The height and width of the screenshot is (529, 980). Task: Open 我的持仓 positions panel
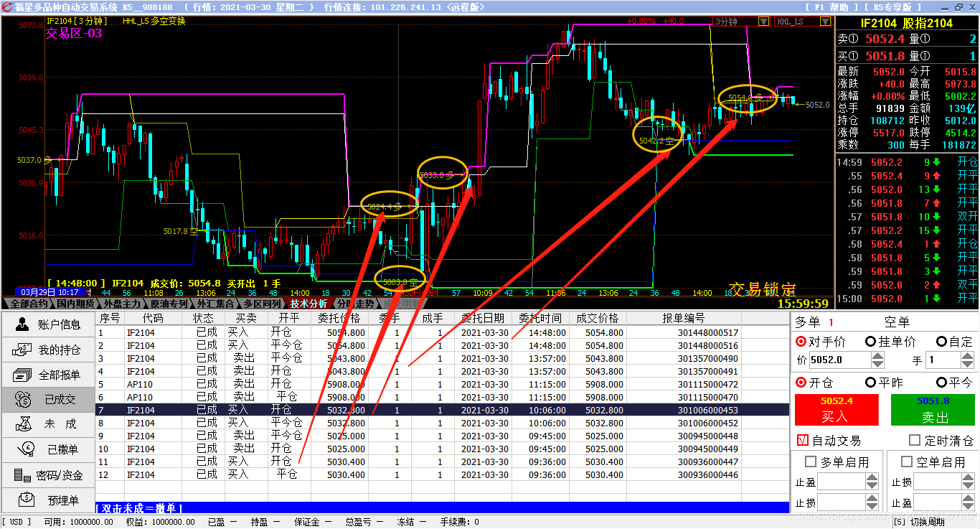48,350
